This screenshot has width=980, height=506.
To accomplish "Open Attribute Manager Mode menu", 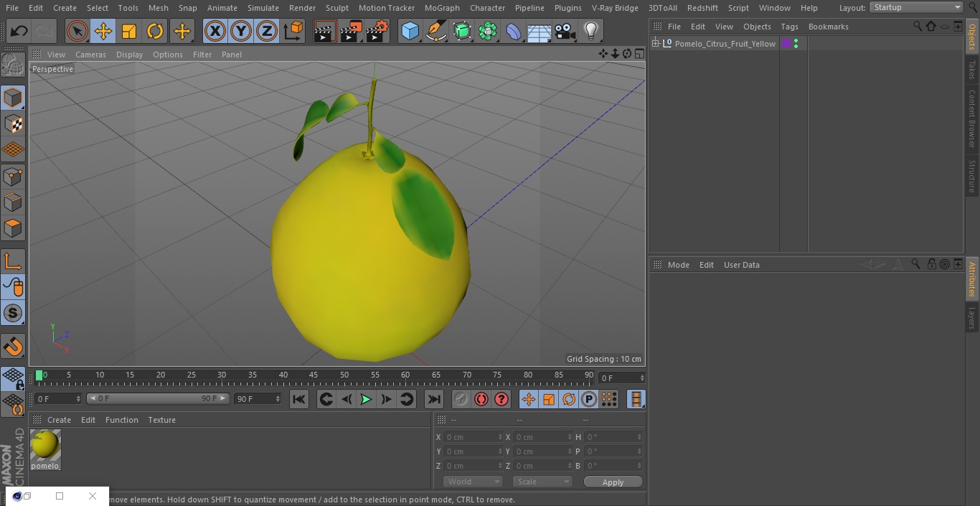I will pyautogui.click(x=678, y=265).
